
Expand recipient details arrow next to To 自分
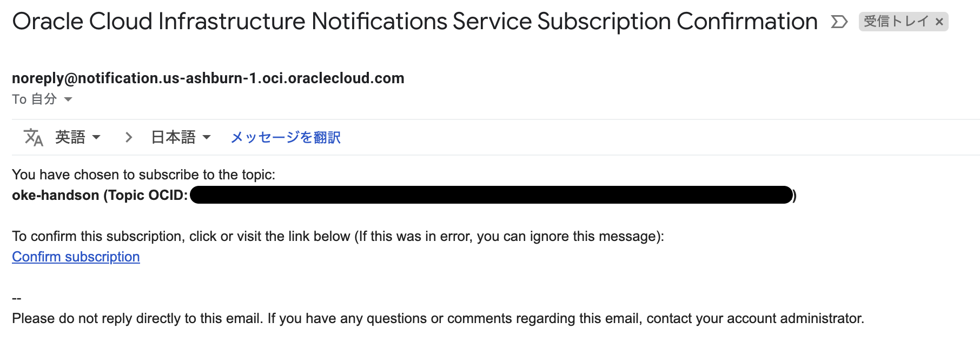click(x=68, y=99)
